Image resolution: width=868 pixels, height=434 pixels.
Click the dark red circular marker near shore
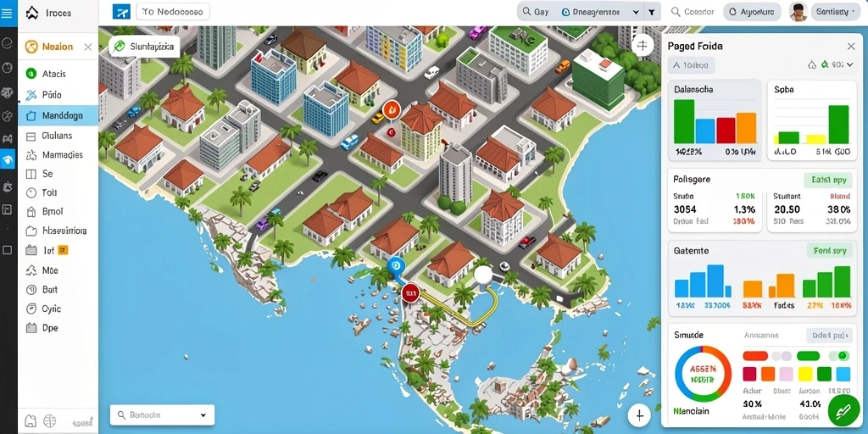(410, 292)
